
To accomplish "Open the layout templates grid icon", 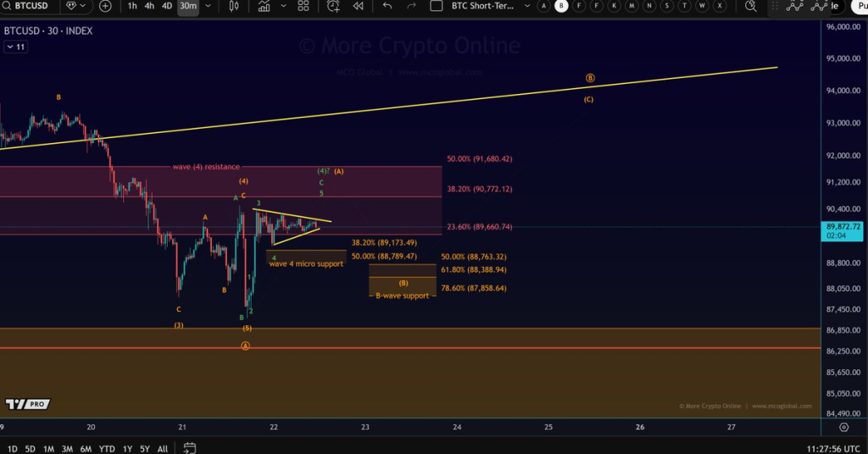I will click(x=303, y=6).
